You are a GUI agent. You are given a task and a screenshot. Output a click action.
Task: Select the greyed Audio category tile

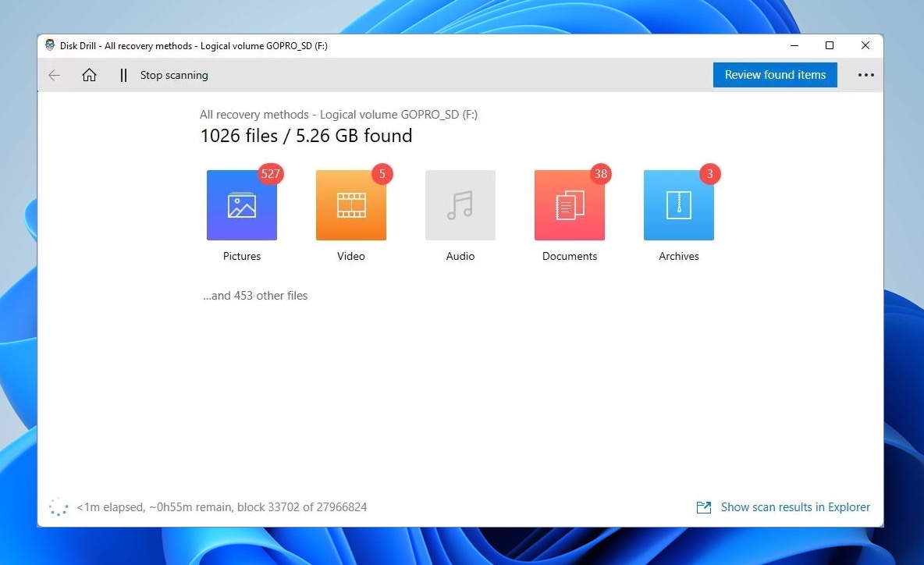click(460, 205)
